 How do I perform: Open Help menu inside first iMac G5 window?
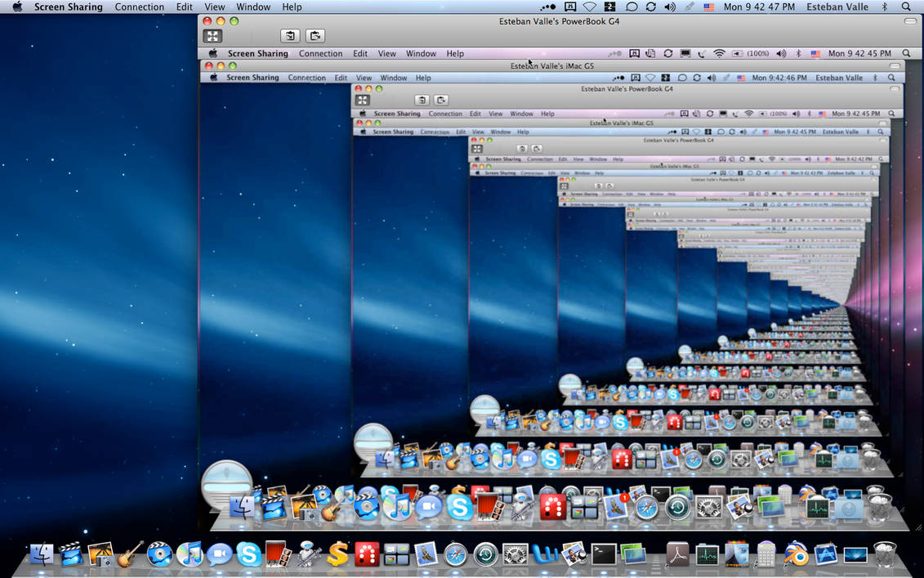[x=423, y=78]
